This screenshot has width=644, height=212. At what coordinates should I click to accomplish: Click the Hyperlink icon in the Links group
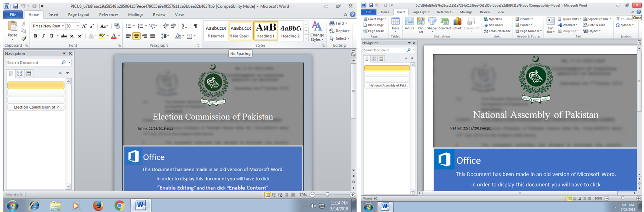(493, 19)
